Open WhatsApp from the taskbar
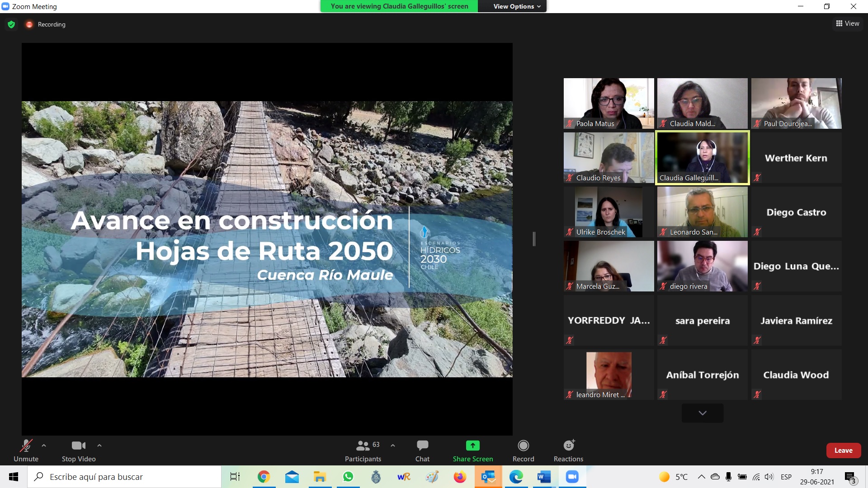 click(348, 477)
